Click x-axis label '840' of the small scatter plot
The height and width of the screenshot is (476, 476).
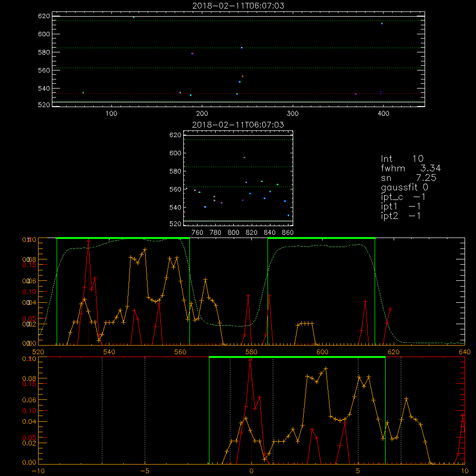click(269, 233)
